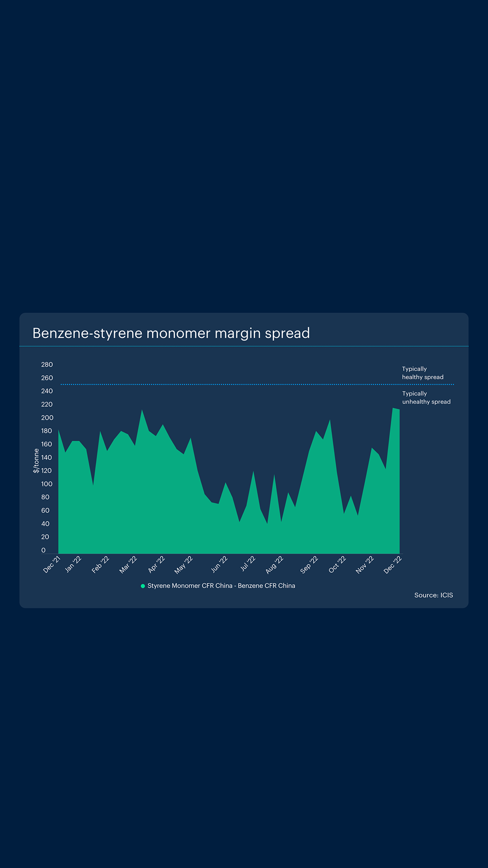
Task: Pick the Aug '22 x-axis label
Action: [274, 565]
